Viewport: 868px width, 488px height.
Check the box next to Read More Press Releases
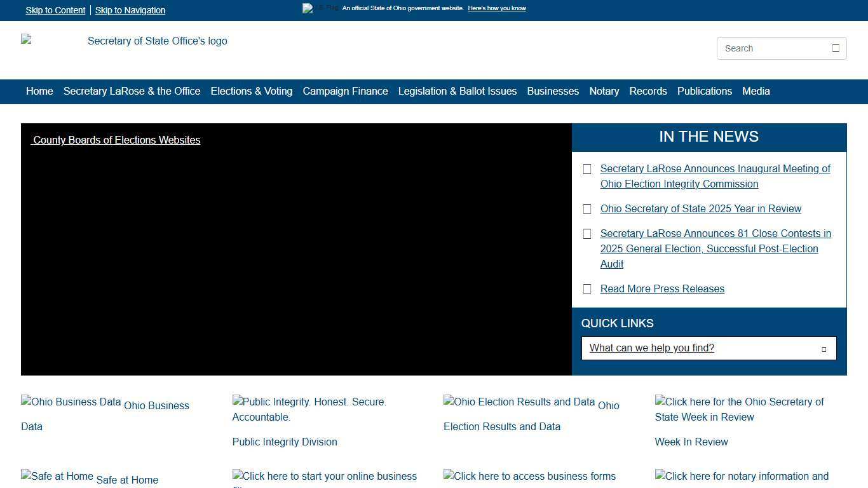[x=587, y=288]
